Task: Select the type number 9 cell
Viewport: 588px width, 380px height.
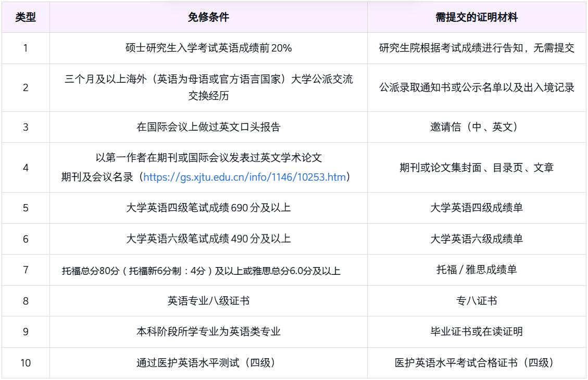Action: pyautogui.click(x=26, y=332)
